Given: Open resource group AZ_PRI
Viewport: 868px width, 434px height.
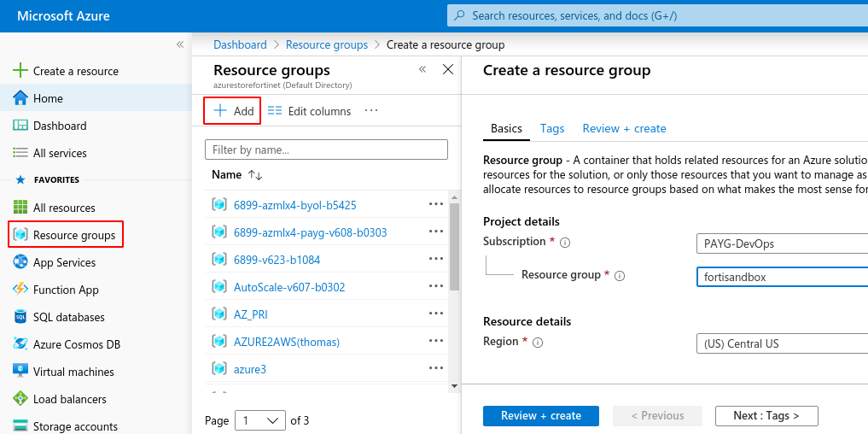Looking at the screenshot, I should [x=251, y=314].
